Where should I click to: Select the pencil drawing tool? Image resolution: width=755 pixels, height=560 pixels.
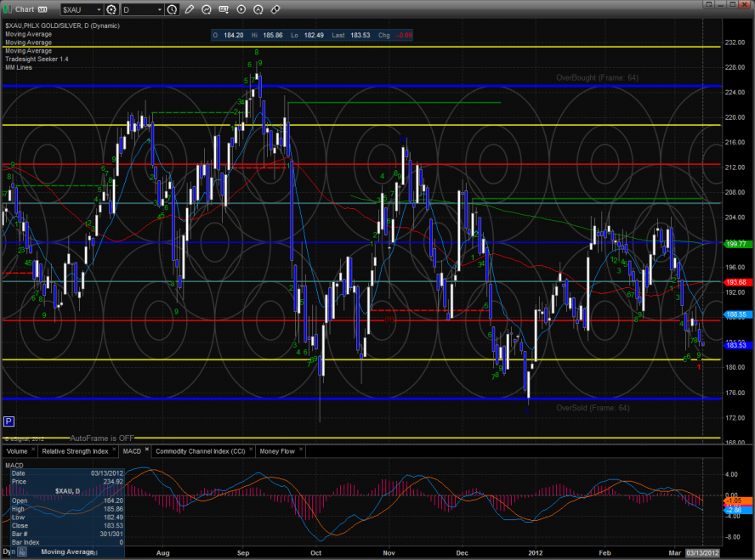(x=190, y=9)
